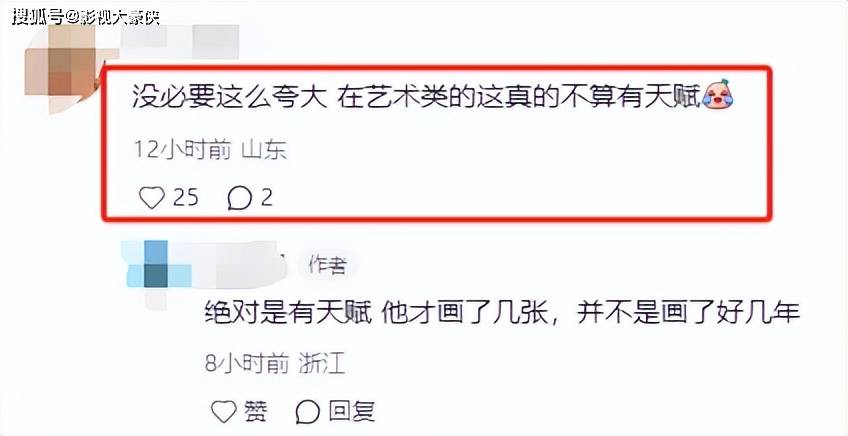Viewport: 848px width, 436px height.
Task: Click inside the red highlighted comment box
Action: tap(437, 143)
